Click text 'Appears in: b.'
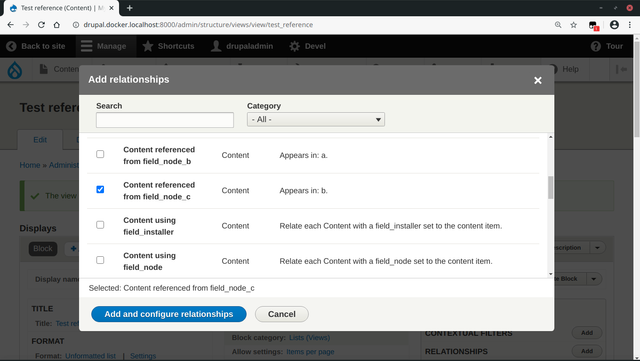 pos(303,191)
